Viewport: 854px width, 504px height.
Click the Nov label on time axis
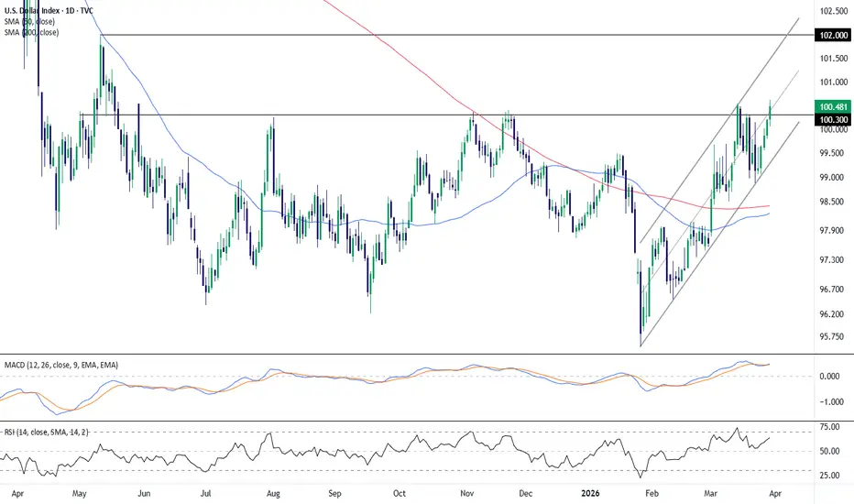(466, 494)
